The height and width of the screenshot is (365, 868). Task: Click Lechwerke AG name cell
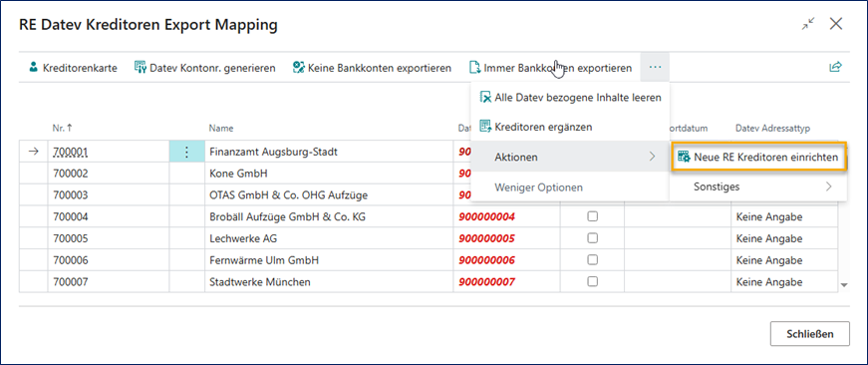pos(329,238)
